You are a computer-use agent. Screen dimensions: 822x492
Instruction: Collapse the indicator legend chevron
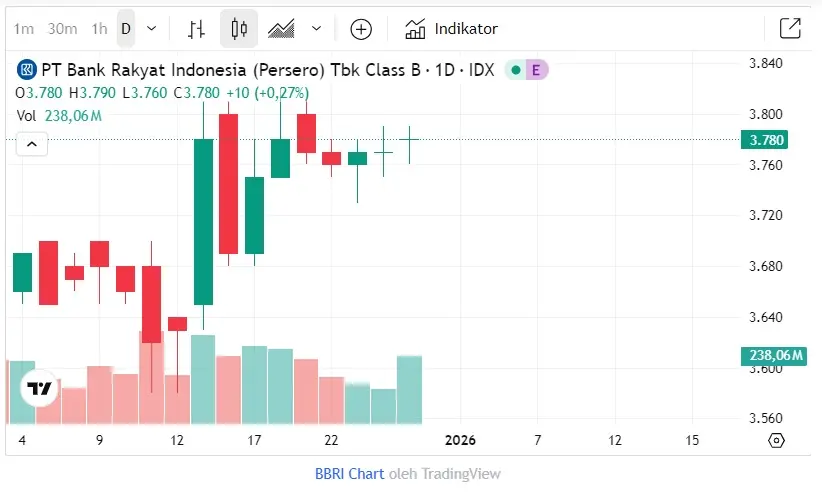pos(31,144)
